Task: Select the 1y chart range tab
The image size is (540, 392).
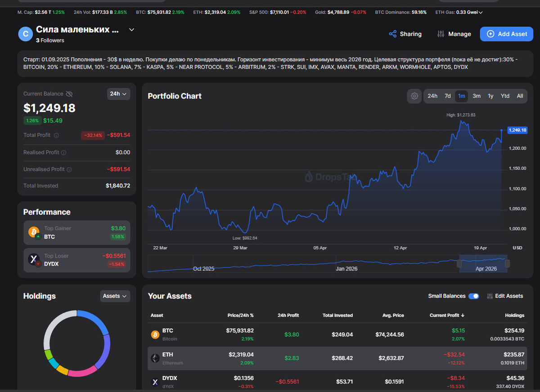Action: [x=490, y=96]
